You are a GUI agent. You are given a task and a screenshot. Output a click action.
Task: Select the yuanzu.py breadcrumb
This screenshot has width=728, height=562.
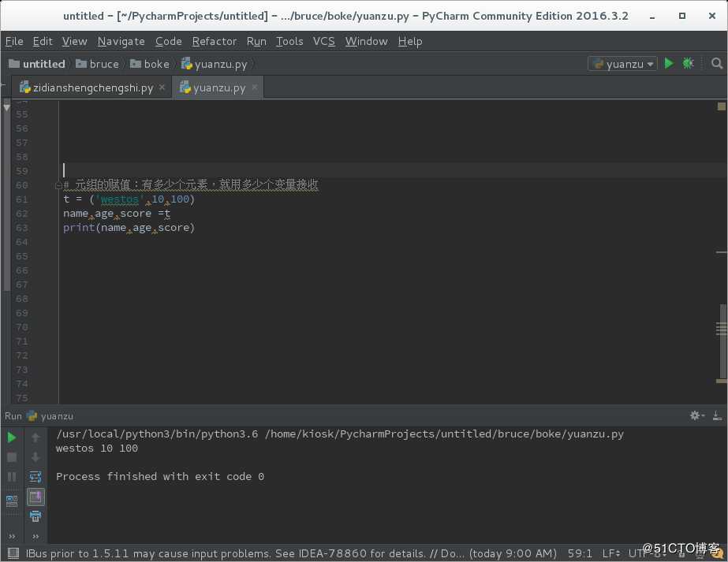(214, 64)
